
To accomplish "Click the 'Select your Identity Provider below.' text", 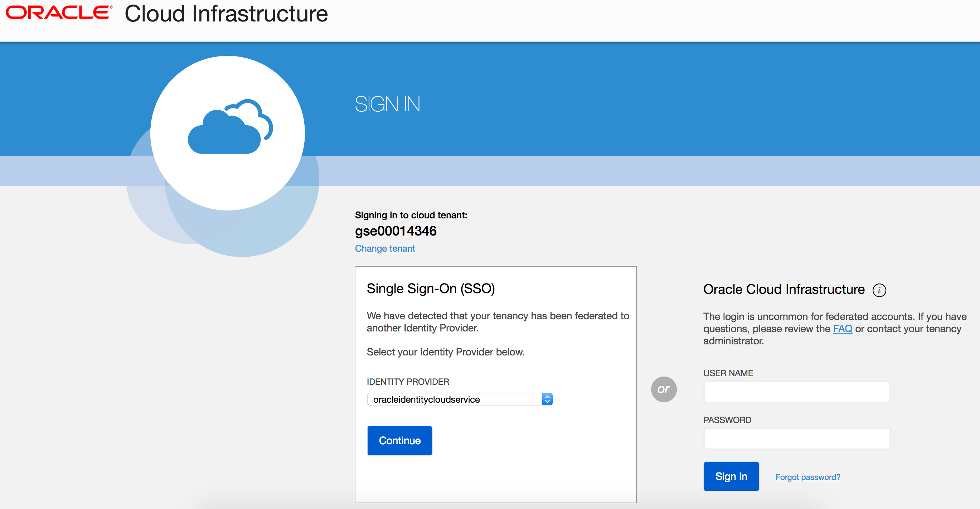I will [446, 352].
